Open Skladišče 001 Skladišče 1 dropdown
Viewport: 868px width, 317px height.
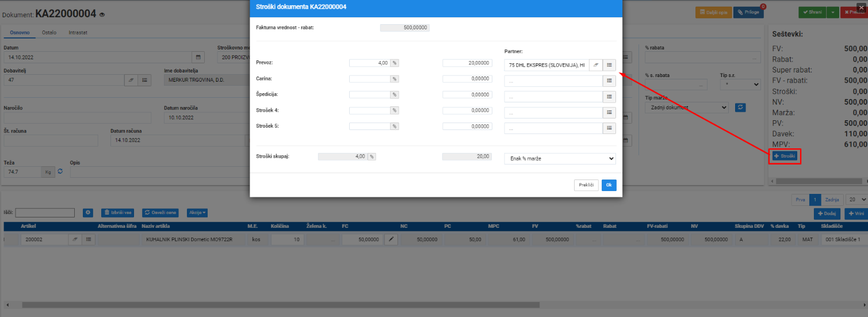pyautogui.click(x=844, y=239)
